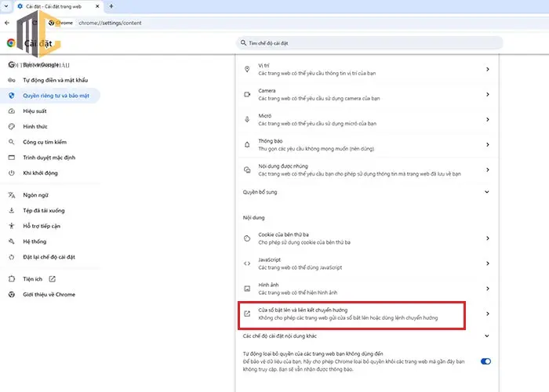Viewport: 549px width, 392px height.
Task: Click chevron arrow on the Camera row
Action: coord(487,95)
